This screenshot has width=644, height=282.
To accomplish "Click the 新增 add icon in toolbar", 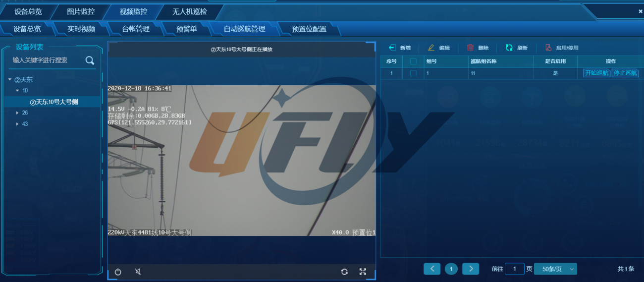I will [392, 48].
